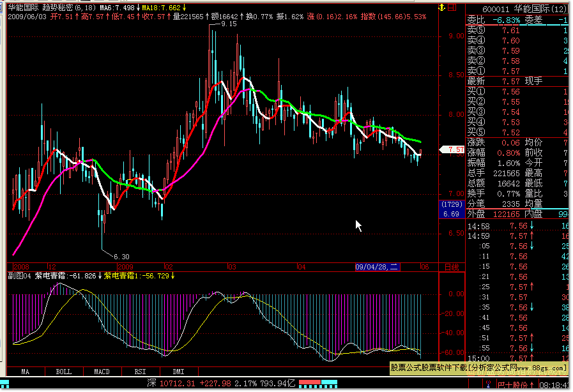Click the red window layout icon

click(x=452, y=7)
